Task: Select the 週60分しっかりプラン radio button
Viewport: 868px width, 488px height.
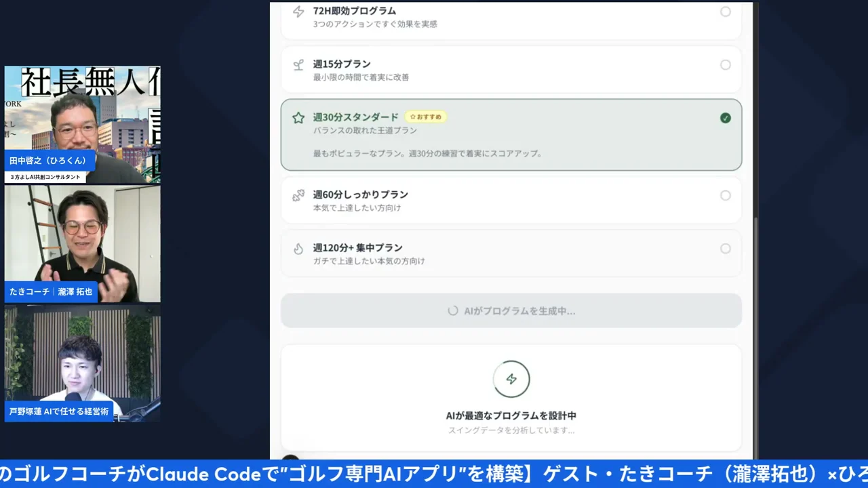Action: point(726,196)
